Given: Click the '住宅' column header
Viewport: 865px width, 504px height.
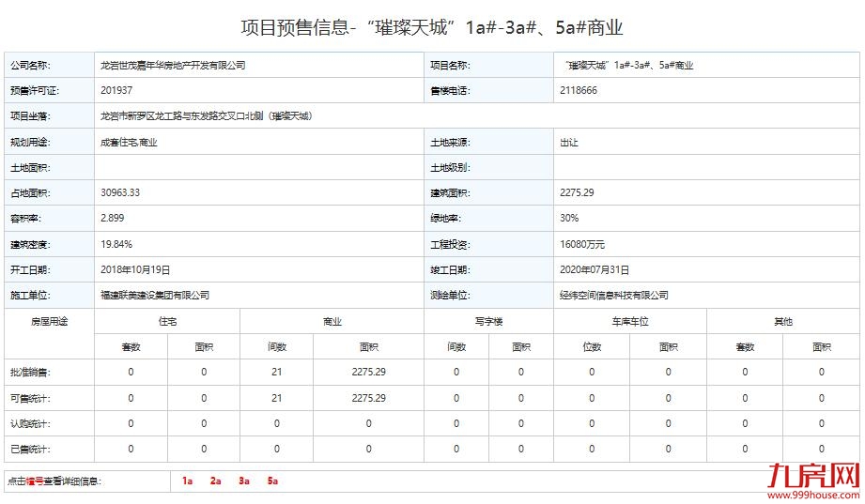Looking at the screenshot, I should coord(167,322).
